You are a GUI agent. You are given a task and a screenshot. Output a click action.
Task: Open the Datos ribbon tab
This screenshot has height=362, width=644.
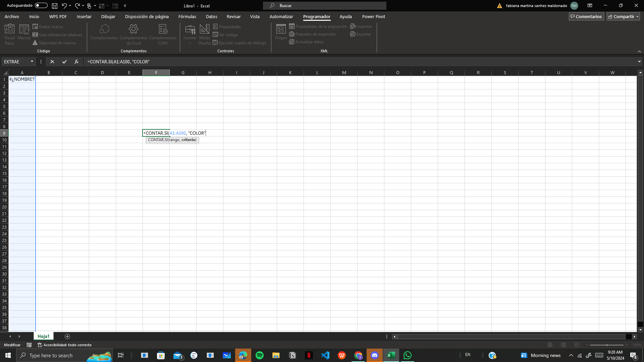(x=211, y=16)
